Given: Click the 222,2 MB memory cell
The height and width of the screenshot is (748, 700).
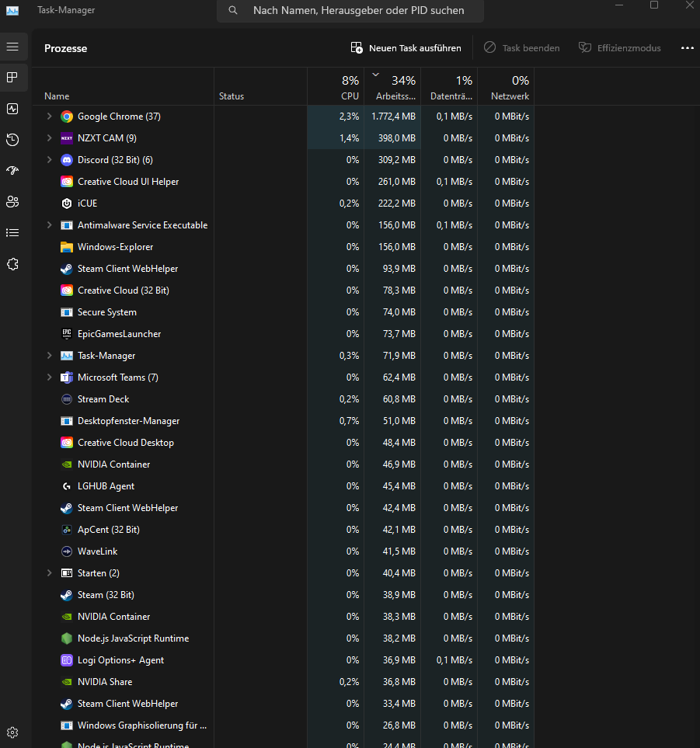Looking at the screenshot, I should pos(392,204).
